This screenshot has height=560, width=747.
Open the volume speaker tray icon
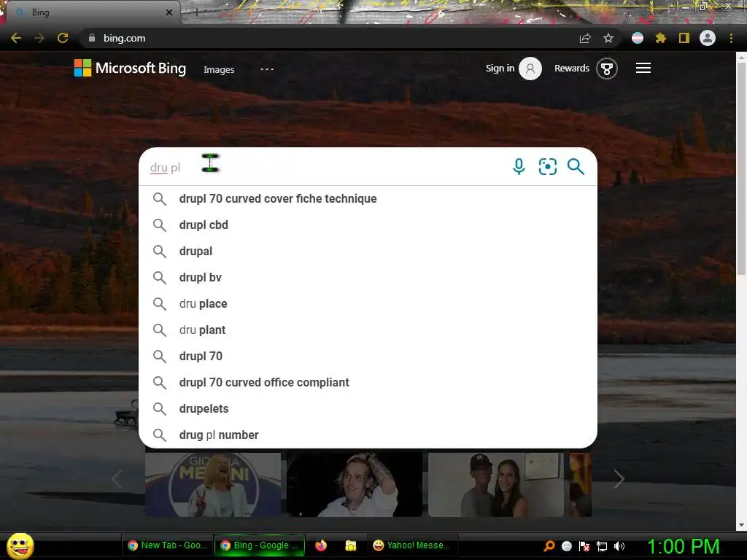coord(619,546)
